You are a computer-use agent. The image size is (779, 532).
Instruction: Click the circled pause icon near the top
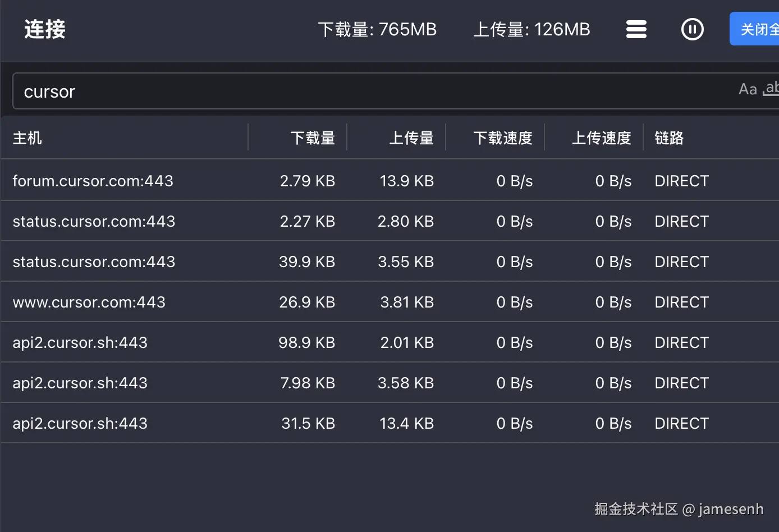coord(693,29)
